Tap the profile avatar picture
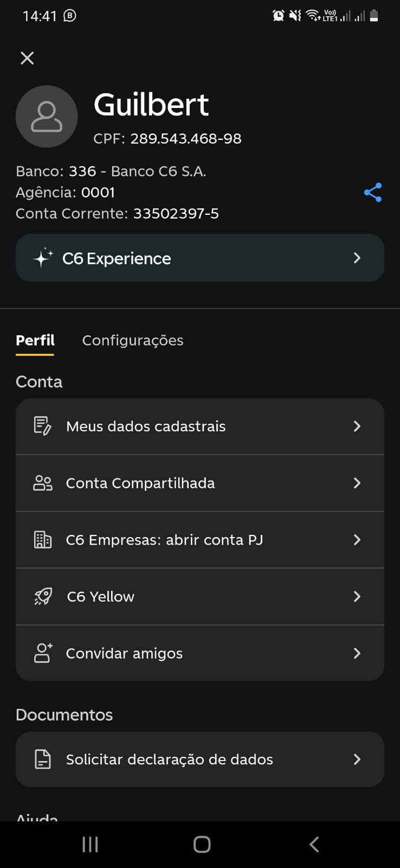The height and width of the screenshot is (868, 400). pyautogui.click(x=47, y=117)
